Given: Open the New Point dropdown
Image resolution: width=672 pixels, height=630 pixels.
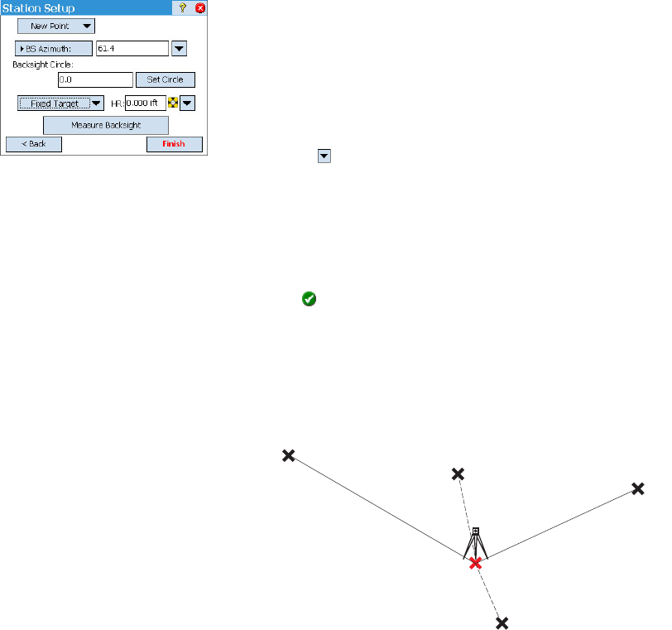Looking at the screenshot, I should 56,26.
